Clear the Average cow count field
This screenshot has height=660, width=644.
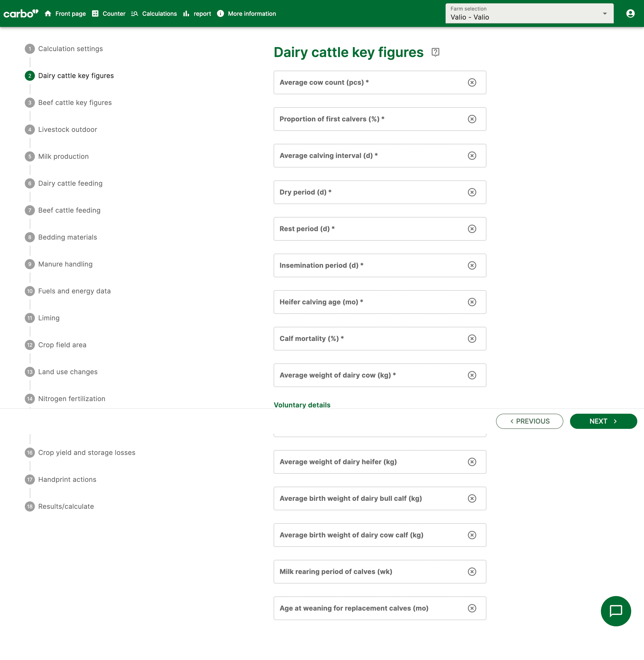pos(472,82)
